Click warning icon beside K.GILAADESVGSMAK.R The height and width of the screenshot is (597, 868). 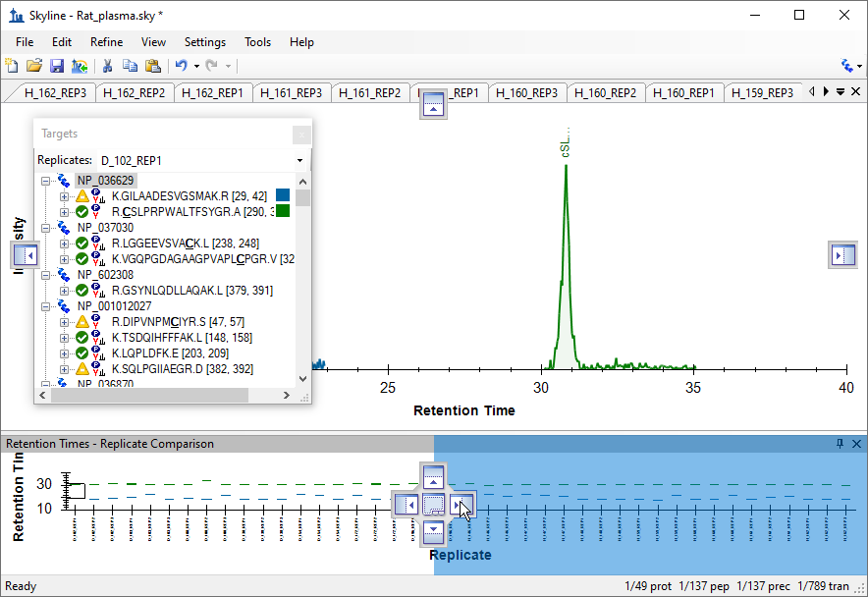tap(82, 196)
